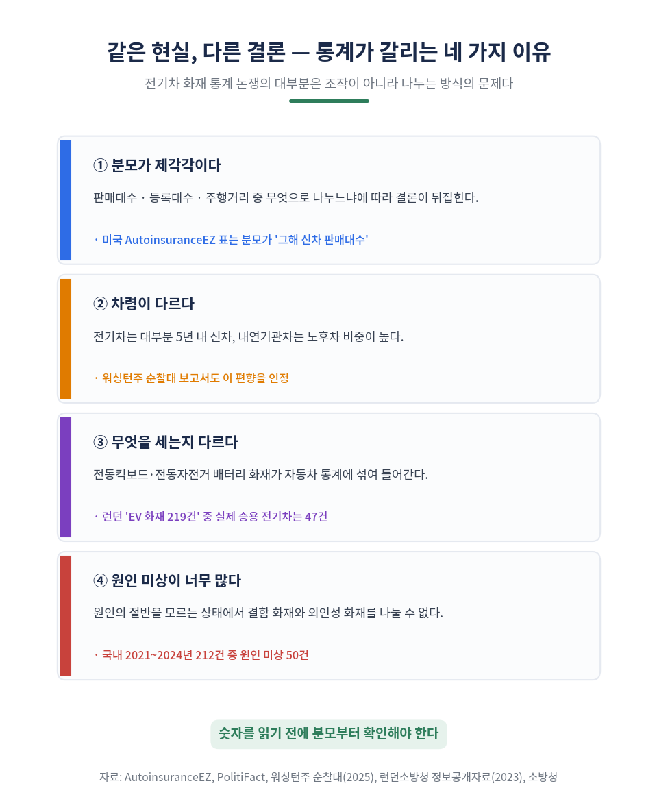Screen dimensions: 657x812
Task: Select the orange color bar on card ②
Action: click(66, 339)
